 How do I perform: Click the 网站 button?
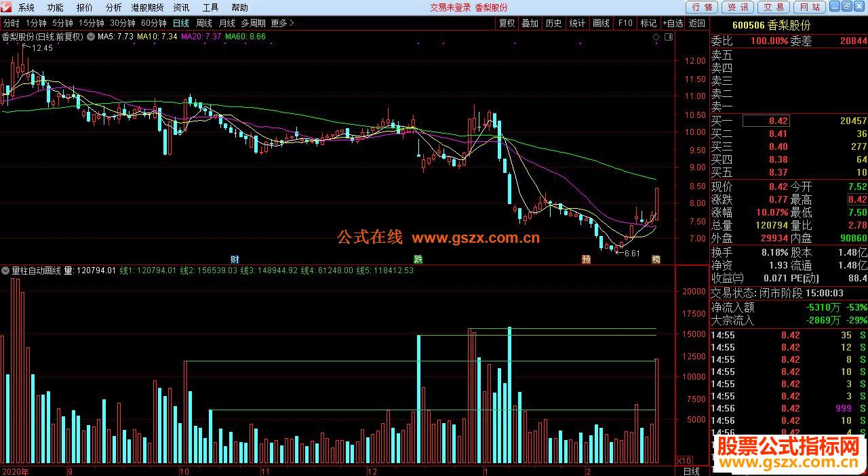(x=810, y=7)
